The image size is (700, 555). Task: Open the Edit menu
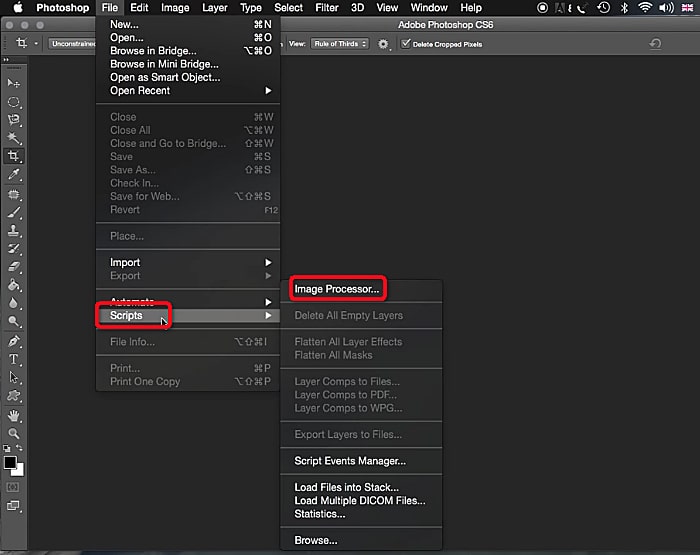(139, 8)
